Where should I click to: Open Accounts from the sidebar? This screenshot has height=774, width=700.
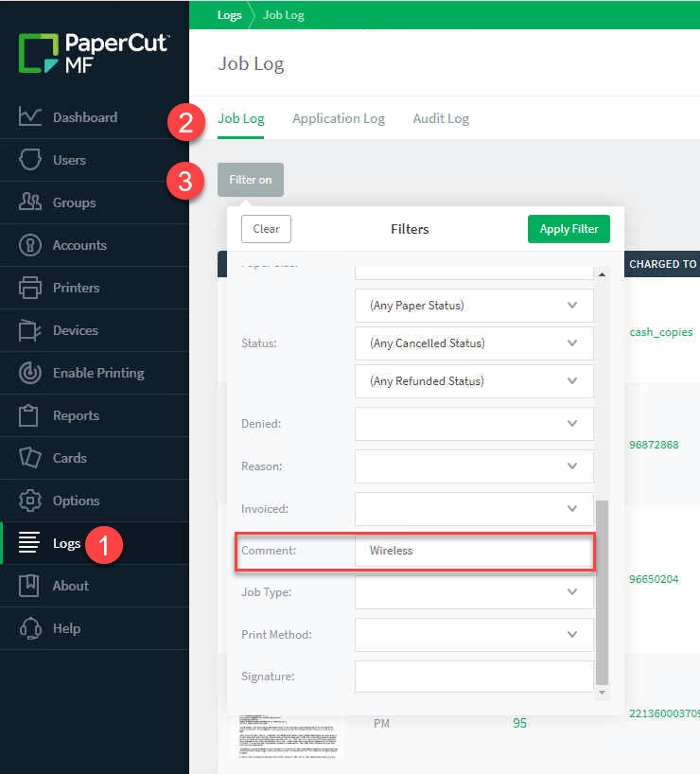pos(79,245)
